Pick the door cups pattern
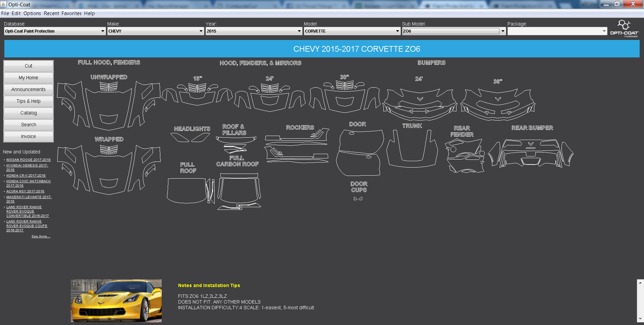This screenshot has width=644, height=325. (358, 199)
